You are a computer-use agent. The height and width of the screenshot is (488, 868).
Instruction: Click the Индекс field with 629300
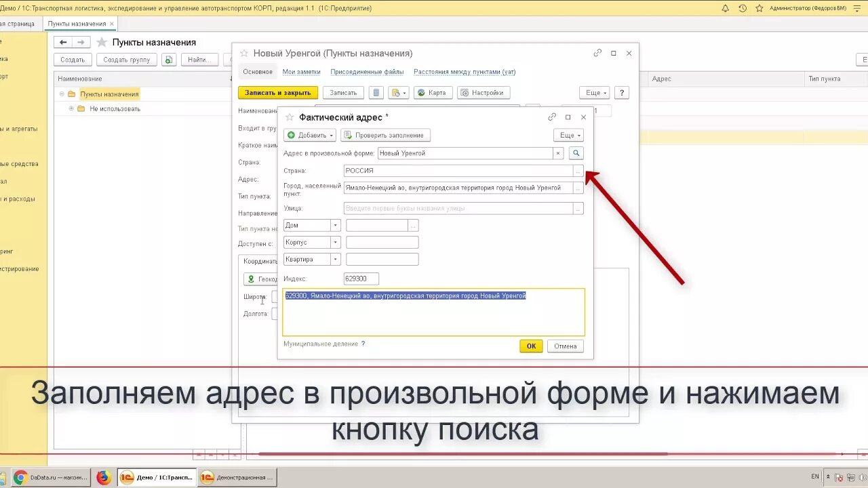click(x=361, y=279)
